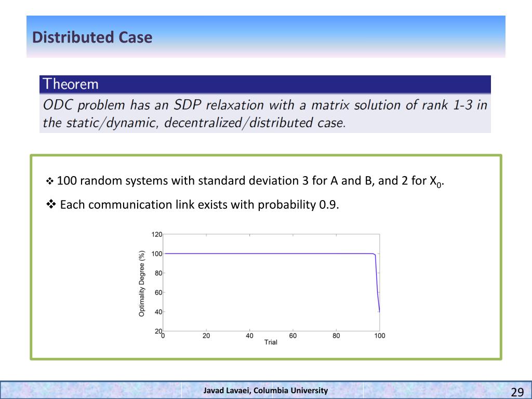The height and width of the screenshot is (399, 532).
Task: Select the line 'the static/dynamic, decentralized/distributed case.'
Action: tap(194, 123)
